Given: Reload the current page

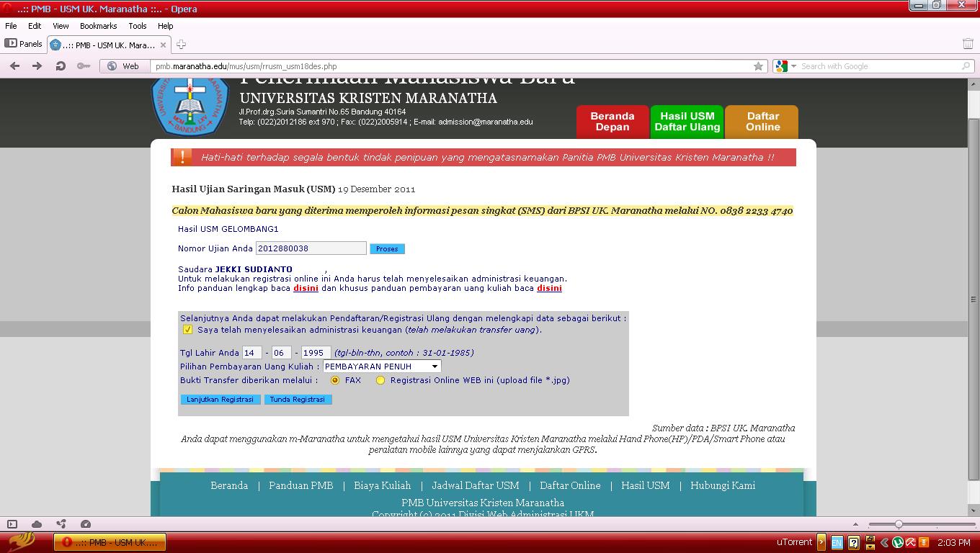Looking at the screenshot, I should (x=61, y=66).
